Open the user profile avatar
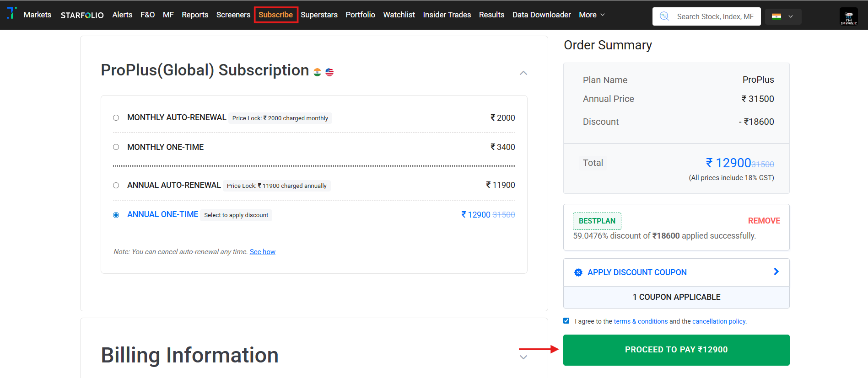The height and width of the screenshot is (378, 868). (848, 16)
